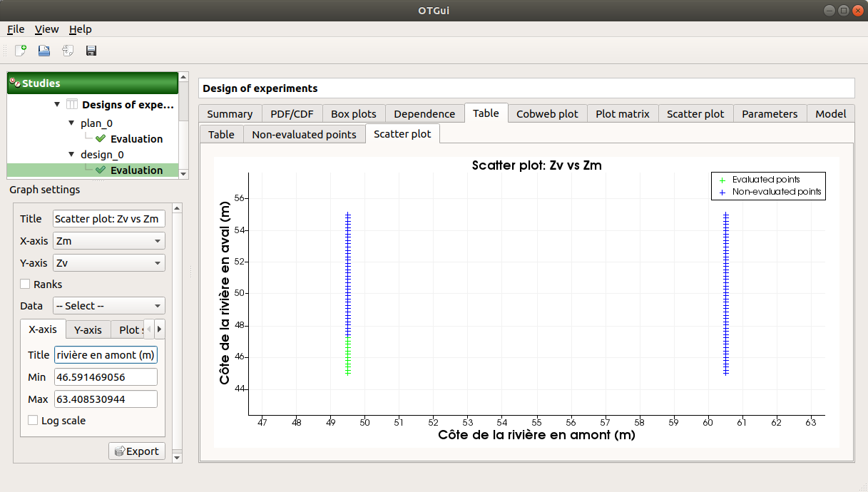
Task: Click the Import Python script icon
Action: click(x=68, y=51)
